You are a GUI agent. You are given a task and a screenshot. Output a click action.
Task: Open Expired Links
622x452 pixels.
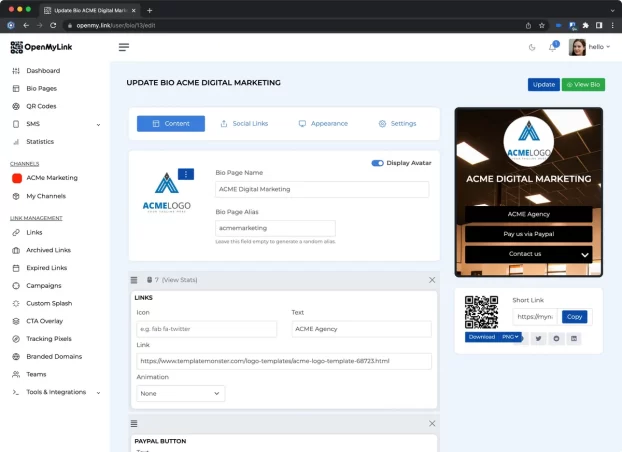coord(46,268)
